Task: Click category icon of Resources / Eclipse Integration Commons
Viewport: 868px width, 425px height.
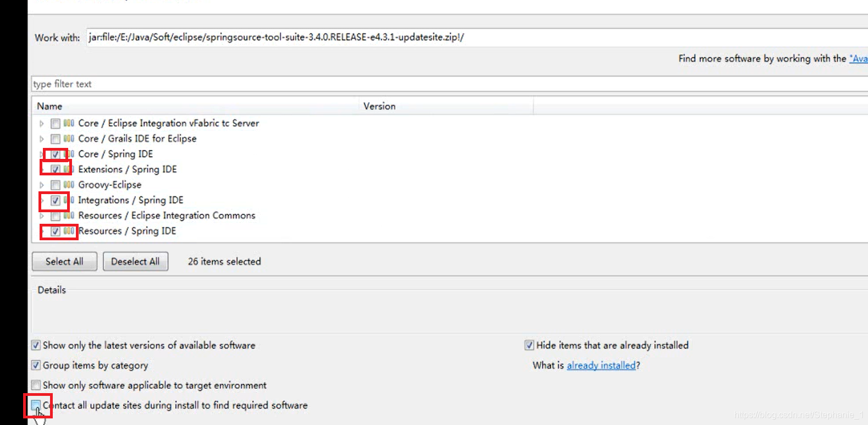Action: (x=69, y=216)
